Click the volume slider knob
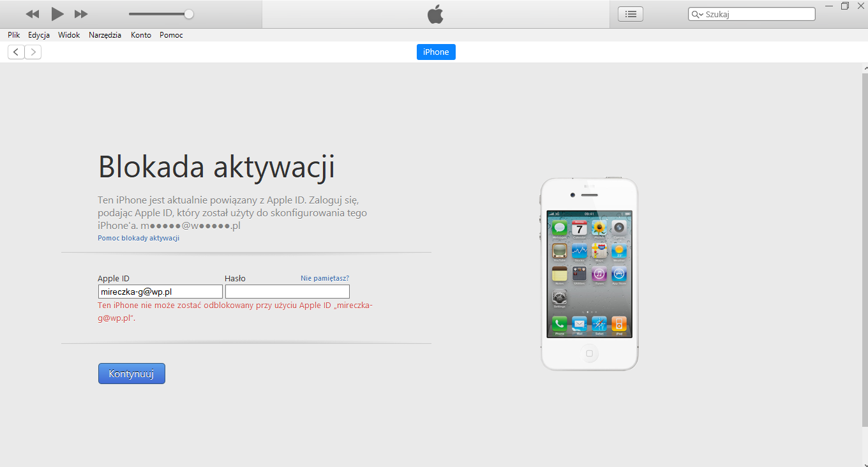868x467 pixels. [x=189, y=14]
